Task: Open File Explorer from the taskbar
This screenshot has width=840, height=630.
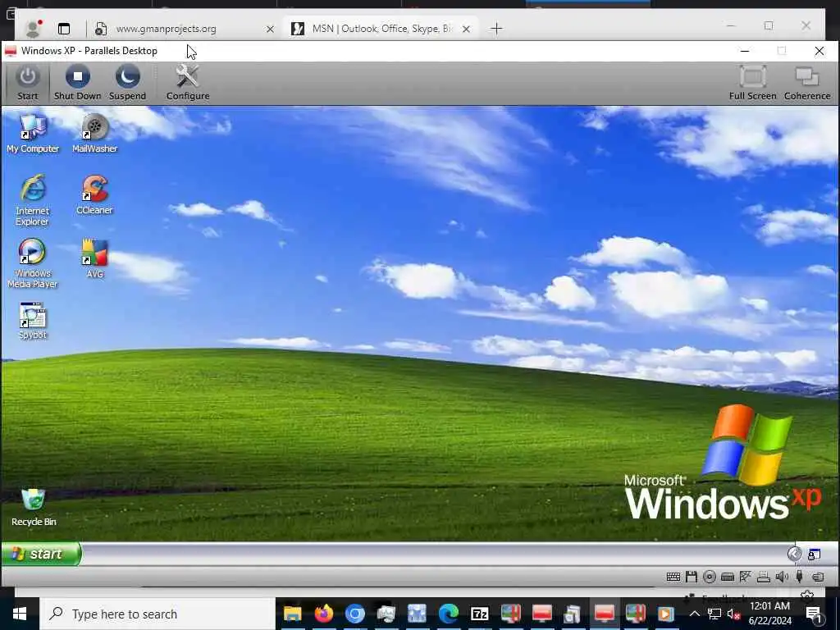Action: [x=293, y=614]
